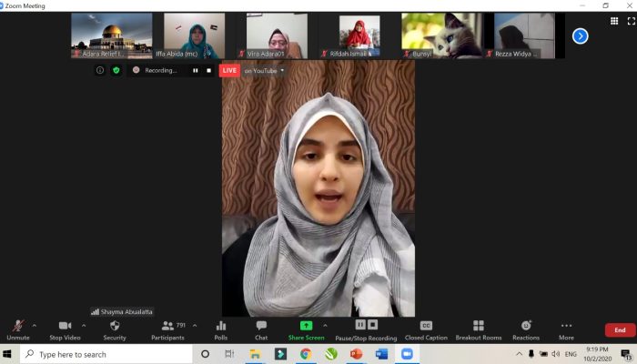The width and height of the screenshot is (637, 364).
Task: Open the on YouTube live dropdown
Action: [x=264, y=71]
